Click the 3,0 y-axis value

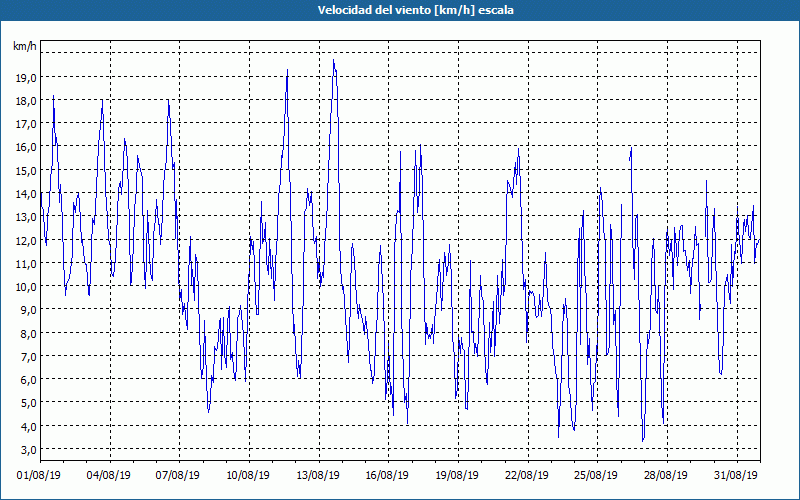point(29,449)
